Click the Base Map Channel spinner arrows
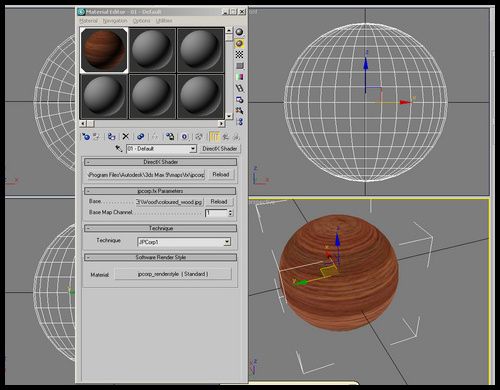 pyautogui.click(x=230, y=213)
